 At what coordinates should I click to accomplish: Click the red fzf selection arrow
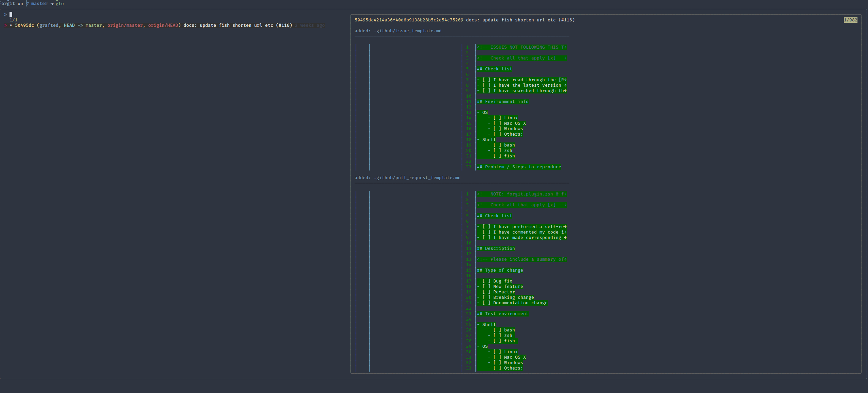click(x=6, y=25)
